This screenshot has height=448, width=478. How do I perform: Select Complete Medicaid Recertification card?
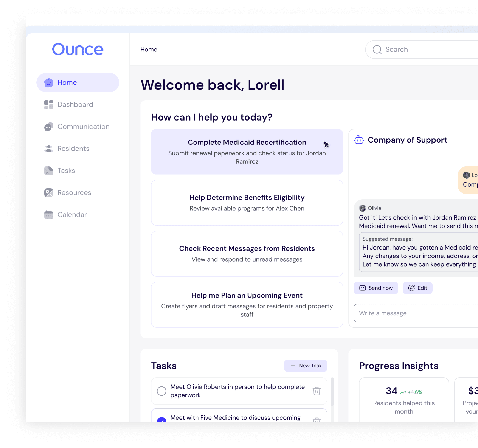(x=247, y=152)
